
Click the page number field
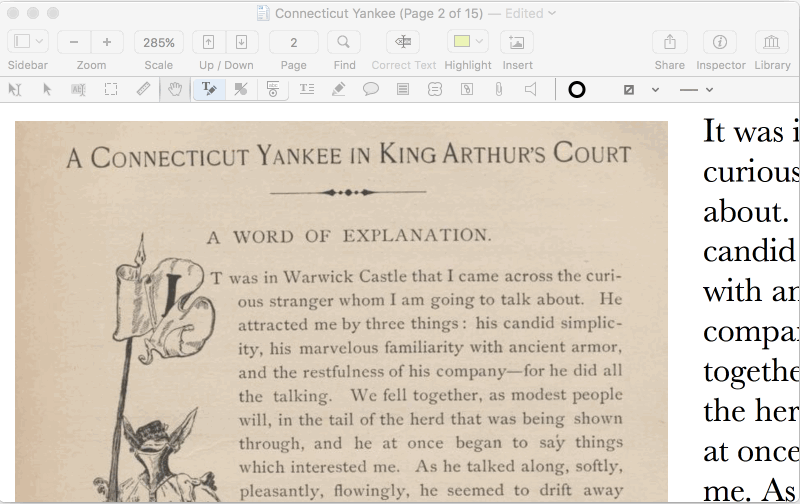(x=294, y=42)
